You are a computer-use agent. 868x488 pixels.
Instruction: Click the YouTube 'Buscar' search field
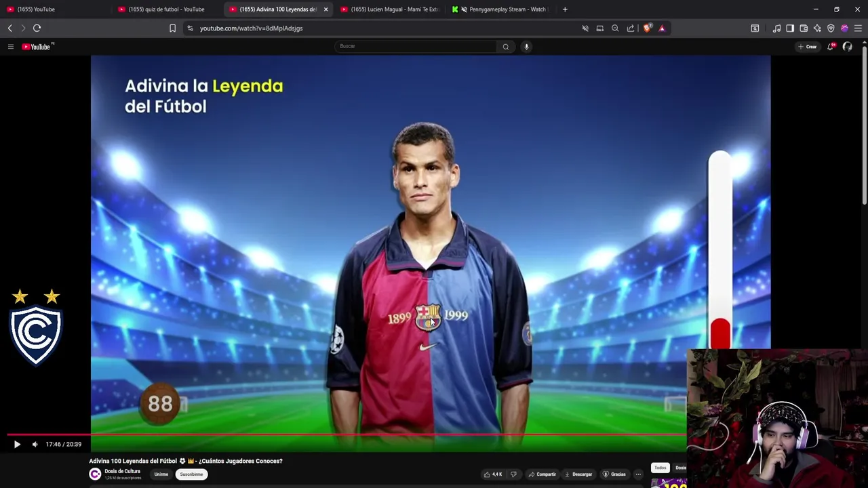(x=416, y=46)
